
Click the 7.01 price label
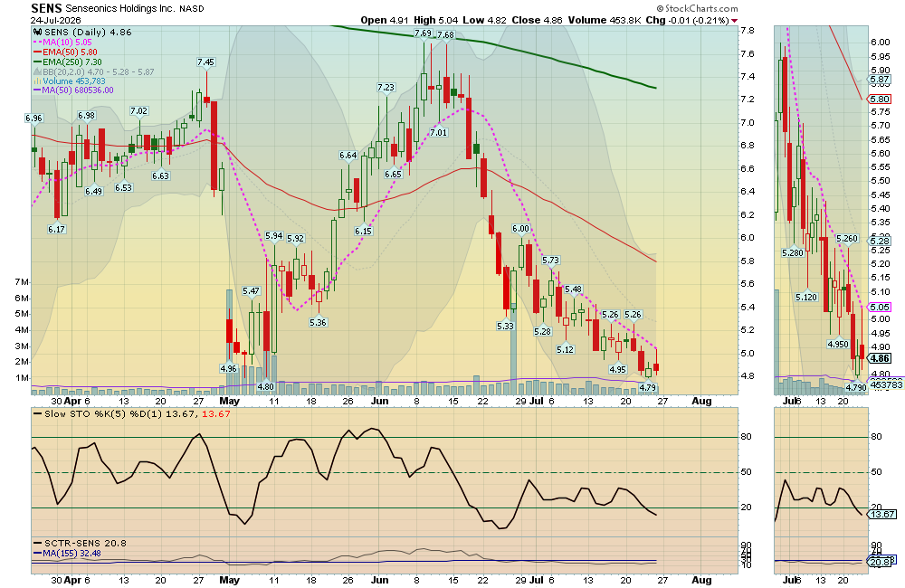439,132
